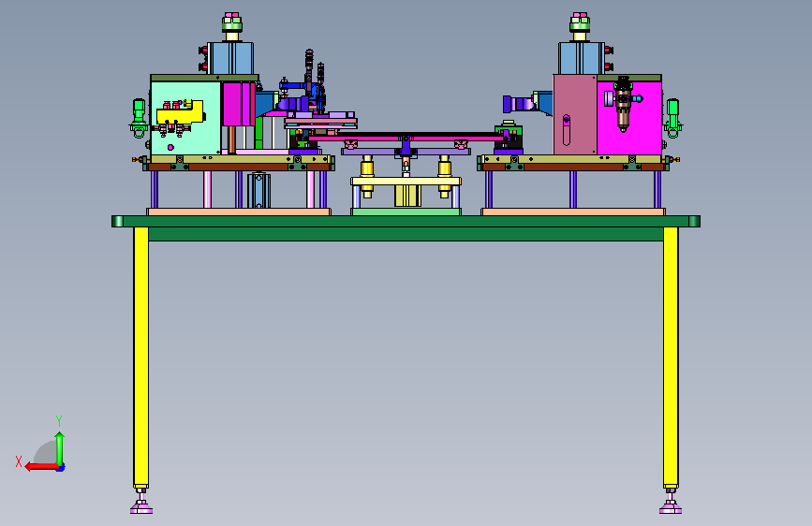Select the dark green table top
Screen dimensions: 812x526
(406, 222)
